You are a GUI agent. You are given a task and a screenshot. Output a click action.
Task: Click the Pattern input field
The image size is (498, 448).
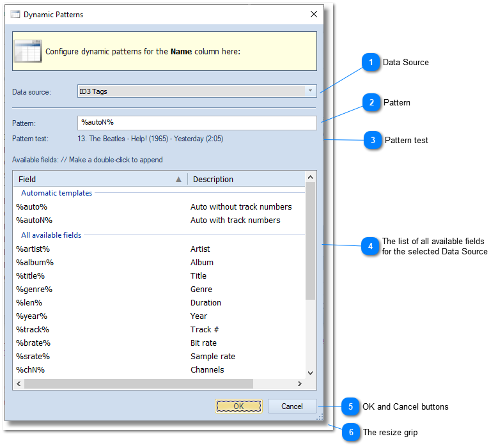click(197, 123)
